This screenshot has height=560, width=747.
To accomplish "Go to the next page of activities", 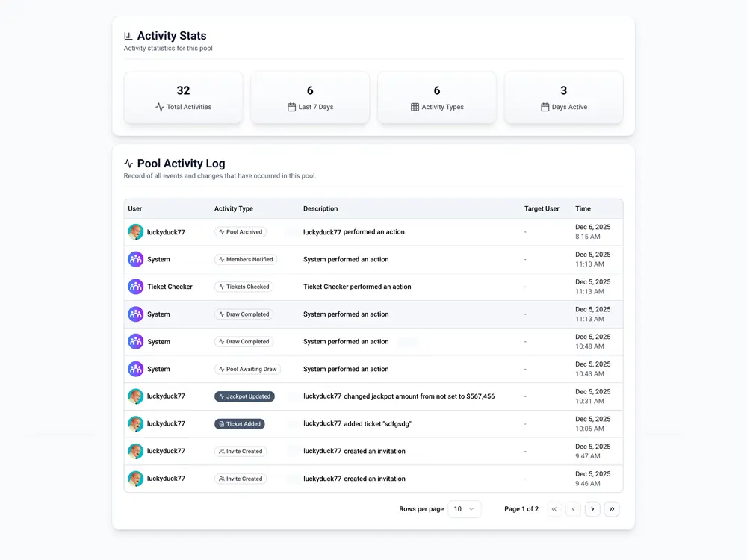I will (x=592, y=508).
